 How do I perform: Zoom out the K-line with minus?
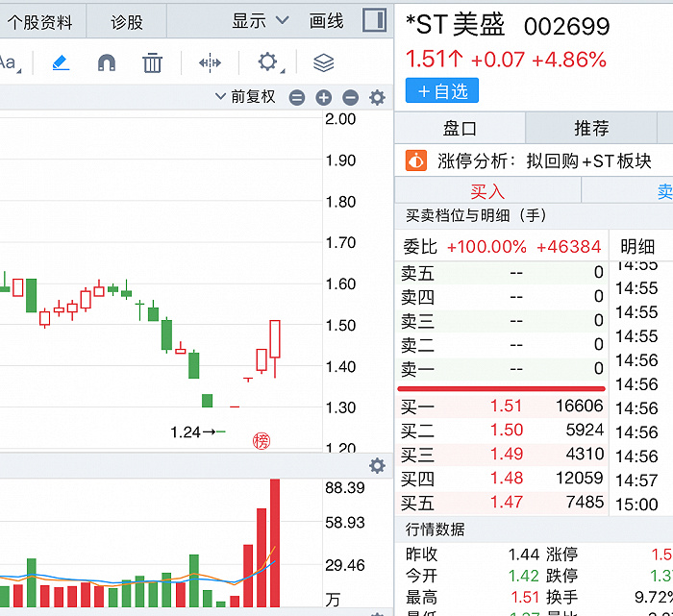click(351, 97)
